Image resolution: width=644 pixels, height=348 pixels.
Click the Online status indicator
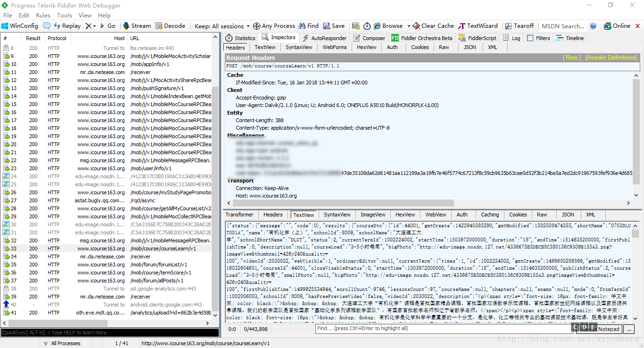click(617, 26)
